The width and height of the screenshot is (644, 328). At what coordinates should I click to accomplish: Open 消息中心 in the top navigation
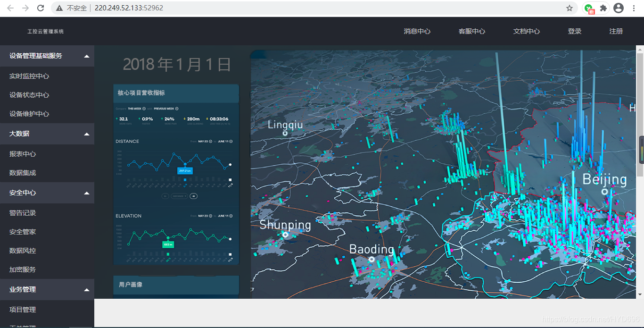click(417, 31)
